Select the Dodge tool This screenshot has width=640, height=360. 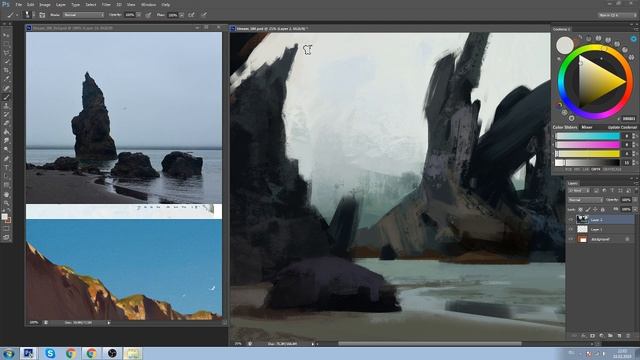(6, 150)
